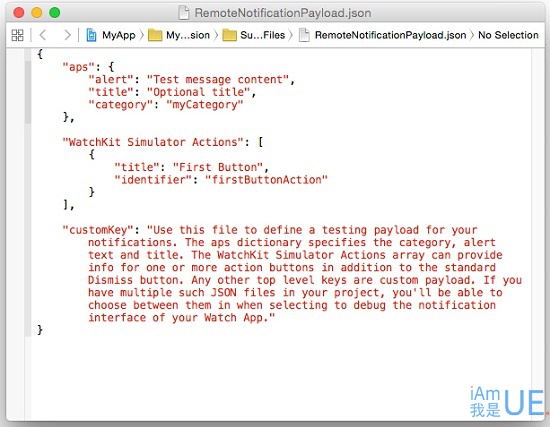
Task: Click on the "firstButtonAction" identifier value
Action: [266, 180]
